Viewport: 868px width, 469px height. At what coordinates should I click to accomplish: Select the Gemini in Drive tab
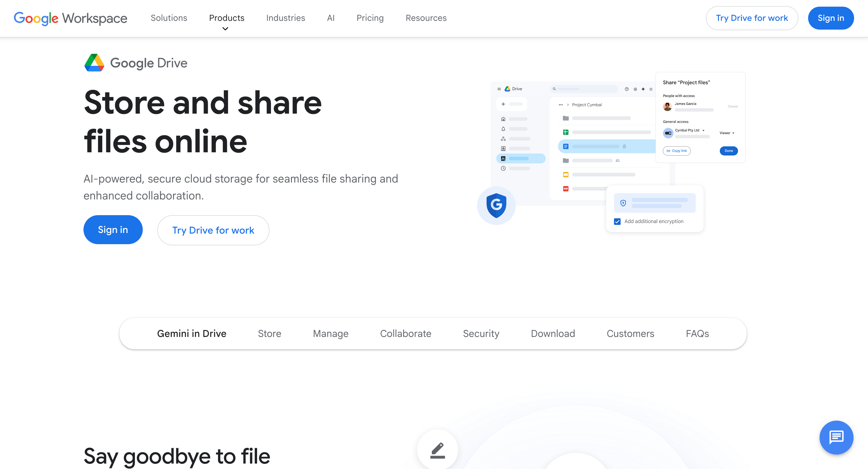(x=191, y=333)
